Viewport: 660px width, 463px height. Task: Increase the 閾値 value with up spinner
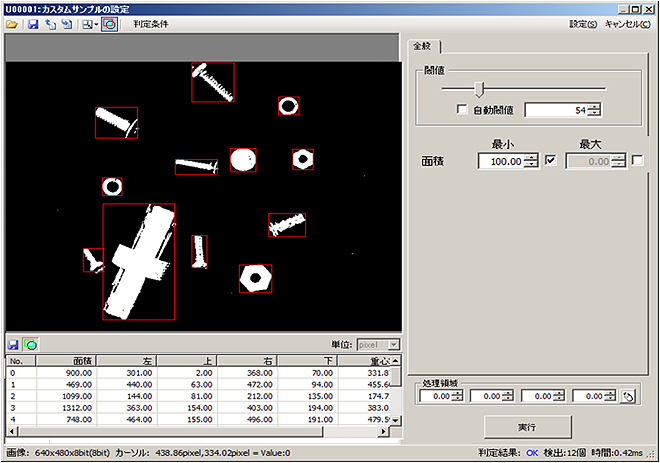(592, 106)
